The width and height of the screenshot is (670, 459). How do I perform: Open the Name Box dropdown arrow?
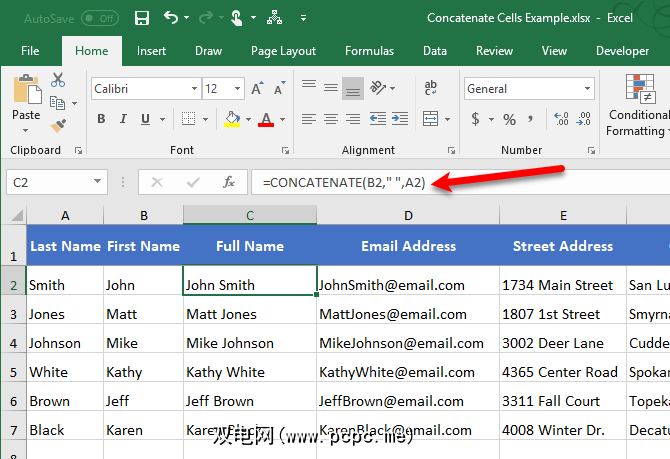tap(98, 182)
